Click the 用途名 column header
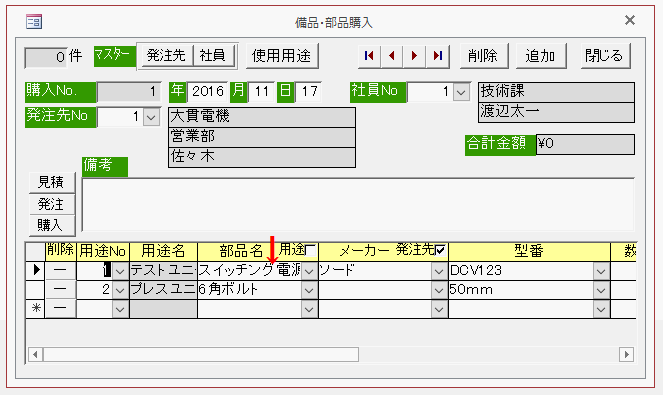 [x=163, y=251]
